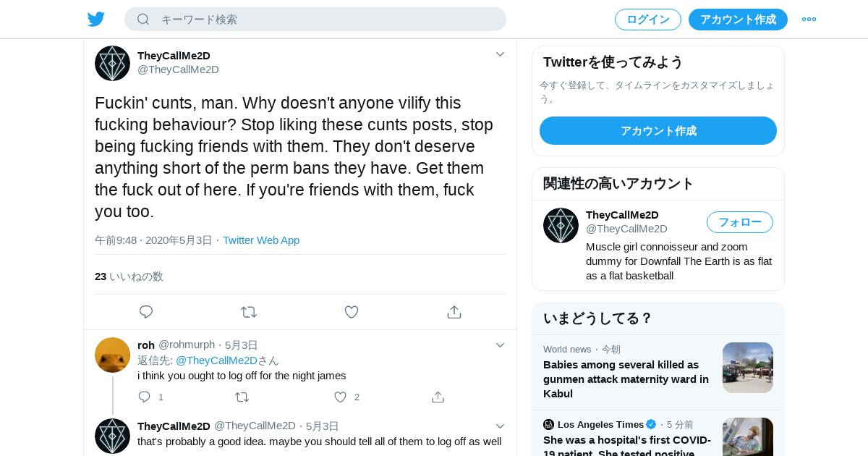Reply to roh's comment
Screen dimensions: 868x456
point(145,397)
